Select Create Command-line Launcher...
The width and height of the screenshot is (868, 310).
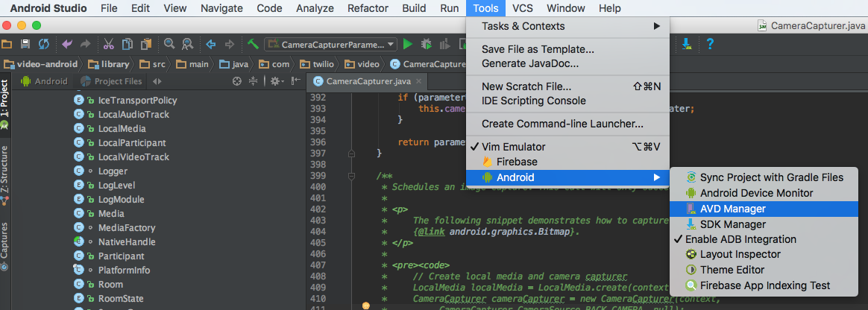pyautogui.click(x=568, y=124)
